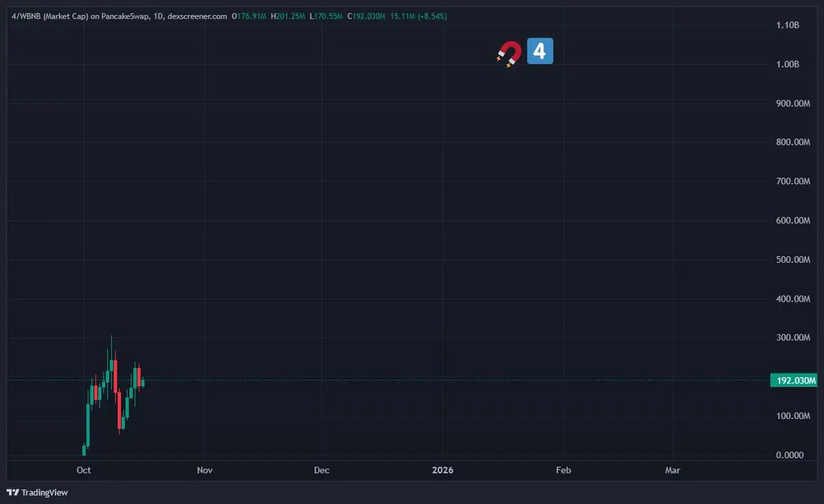Click the low value L170.55M
824x504 pixels.
click(327, 16)
